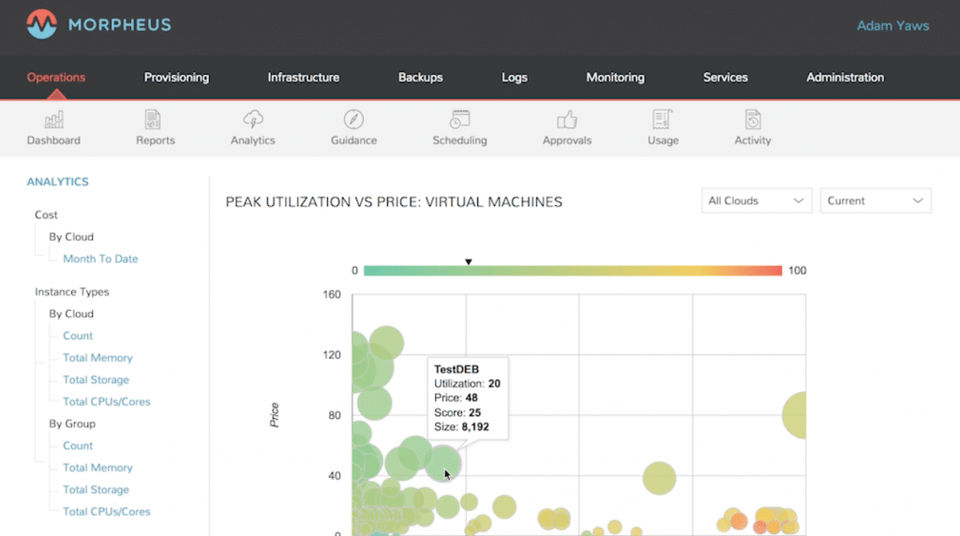
Task: Click the score gradient bar marker
Action: [x=468, y=263]
